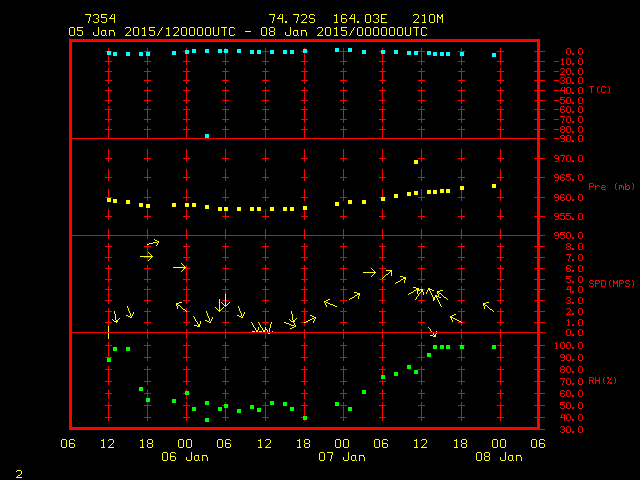Click the station ID 7354 in header
The image size is (640, 480).
(100, 19)
